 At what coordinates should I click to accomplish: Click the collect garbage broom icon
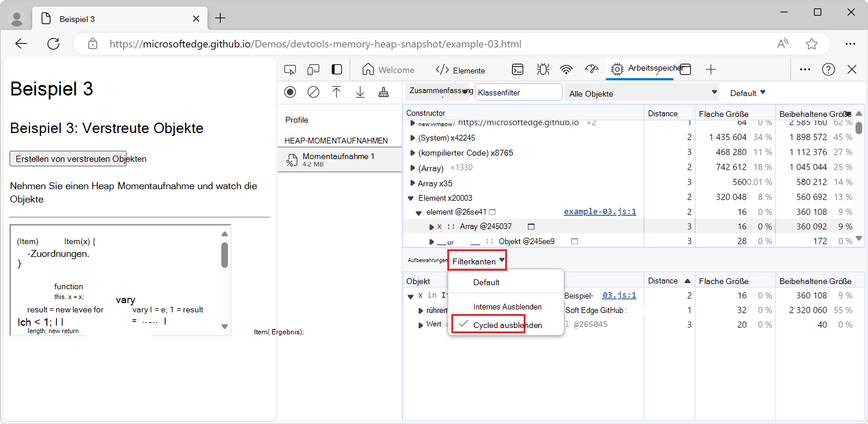(383, 92)
